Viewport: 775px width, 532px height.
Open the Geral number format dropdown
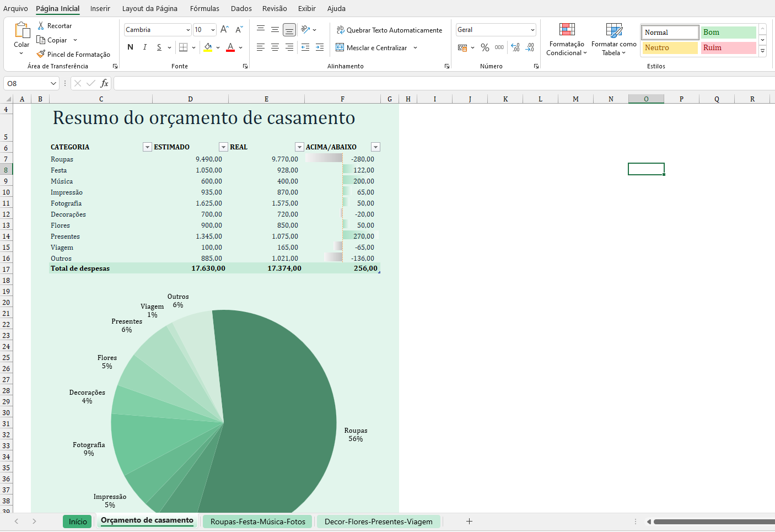532,30
